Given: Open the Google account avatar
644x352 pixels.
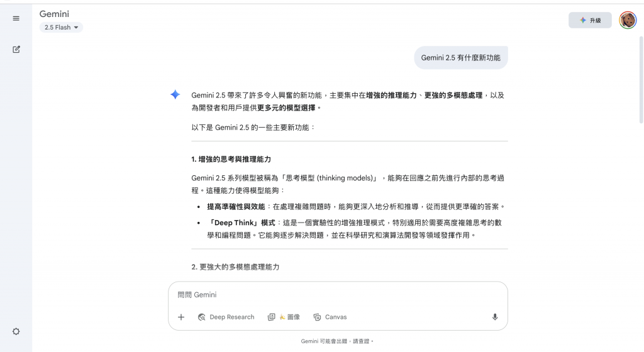Looking at the screenshot, I should (x=628, y=20).
